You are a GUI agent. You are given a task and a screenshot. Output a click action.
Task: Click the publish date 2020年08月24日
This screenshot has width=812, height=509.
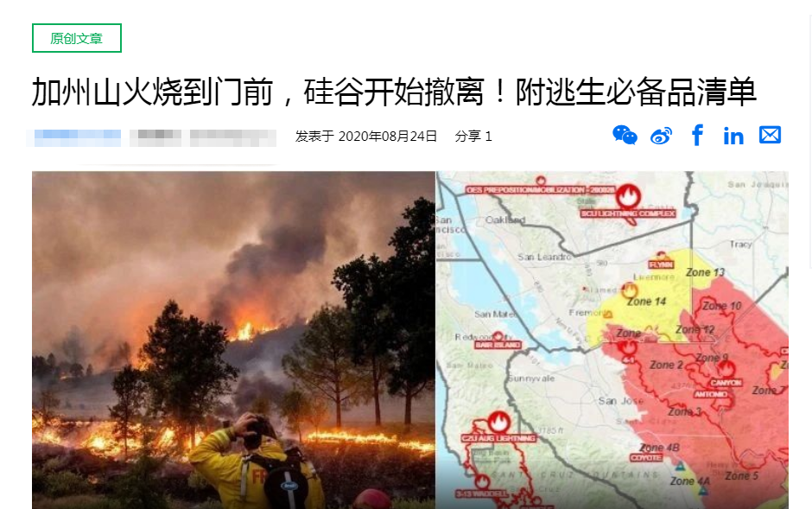(x=387, y=137)
